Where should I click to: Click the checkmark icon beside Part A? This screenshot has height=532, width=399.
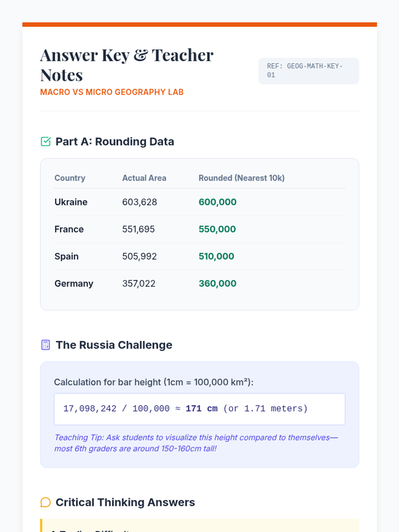pyautogui.click(x=46, y=142)
